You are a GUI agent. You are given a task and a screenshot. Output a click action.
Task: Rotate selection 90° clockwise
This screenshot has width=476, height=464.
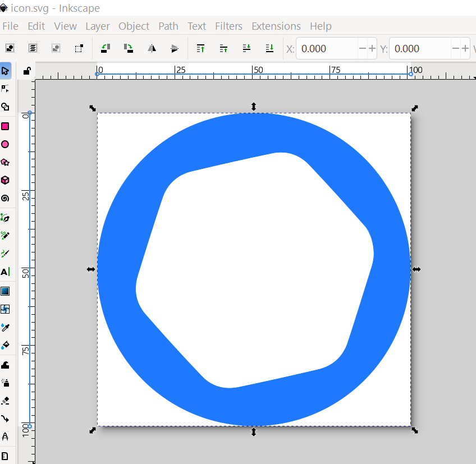pyautogui.click(x=129, y=48)
